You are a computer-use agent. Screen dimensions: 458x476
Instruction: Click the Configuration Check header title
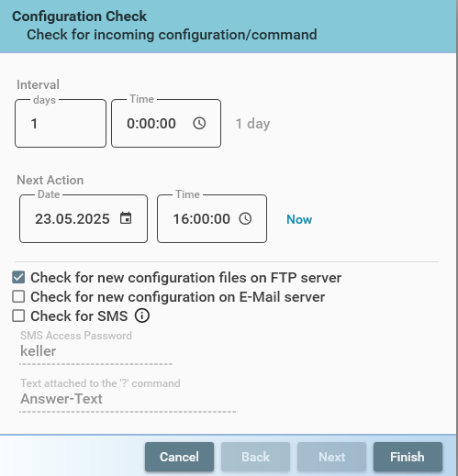[x=79, y=17]
